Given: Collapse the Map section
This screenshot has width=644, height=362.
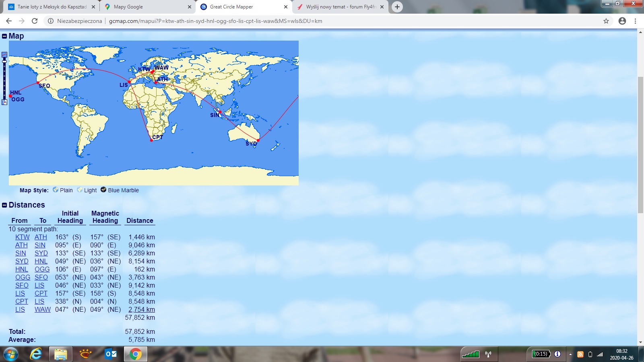Looking at the screenshot, I should pyautogui.click(x=4, y=36).
